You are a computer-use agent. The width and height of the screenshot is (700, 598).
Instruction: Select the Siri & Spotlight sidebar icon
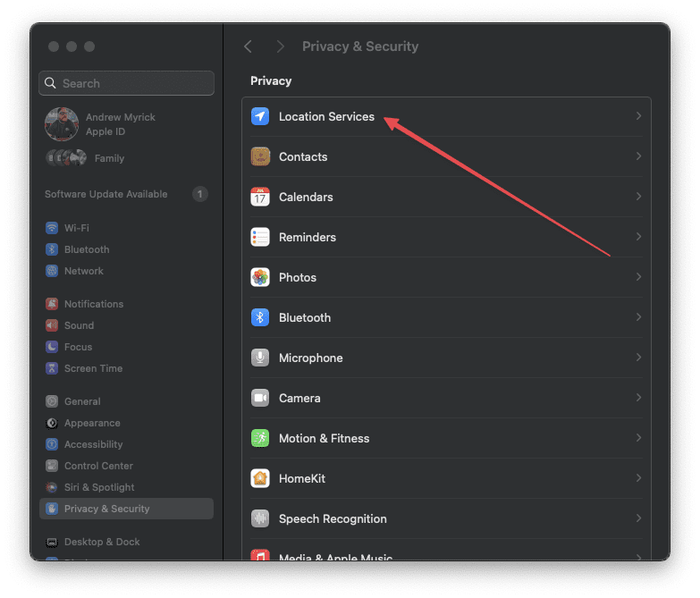tap(52, 487)
